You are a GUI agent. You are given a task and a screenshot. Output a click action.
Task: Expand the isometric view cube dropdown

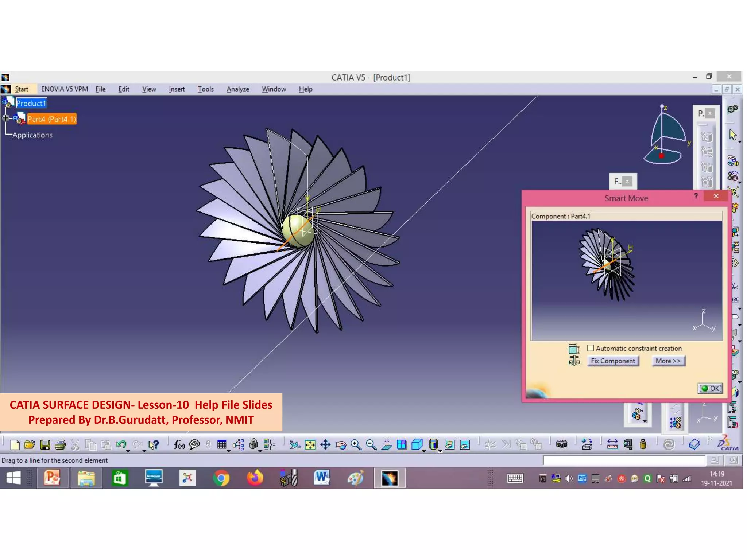click(424, 451)
